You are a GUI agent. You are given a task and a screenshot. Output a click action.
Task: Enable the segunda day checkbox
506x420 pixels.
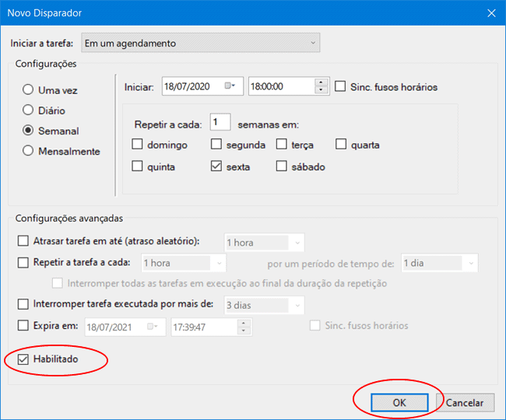(x=216, y=145)
